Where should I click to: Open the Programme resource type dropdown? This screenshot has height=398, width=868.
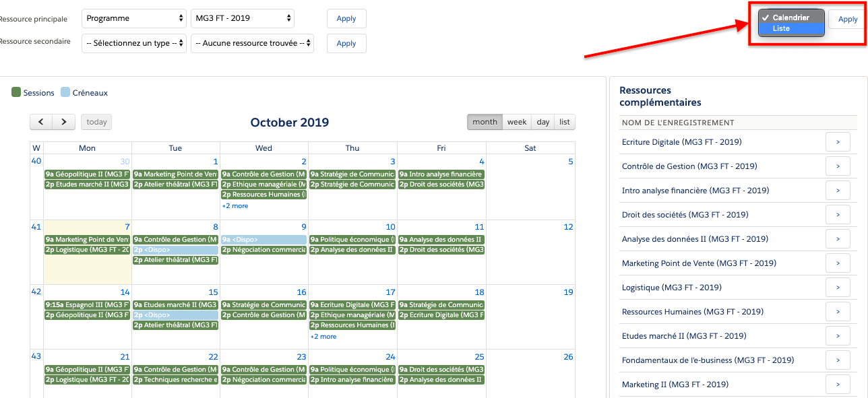point(134,18)
